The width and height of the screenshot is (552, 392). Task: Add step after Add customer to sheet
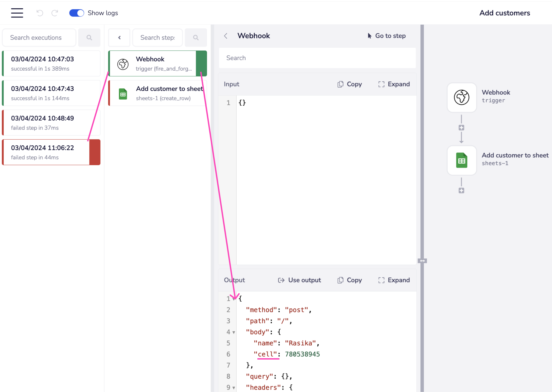[461, 190]
